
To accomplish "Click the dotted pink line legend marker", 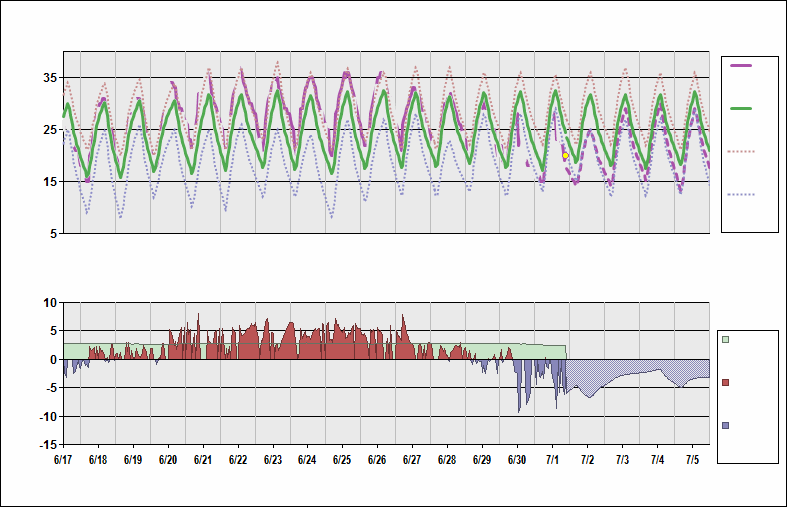I will pyautogui.click(x=741, y=151).
